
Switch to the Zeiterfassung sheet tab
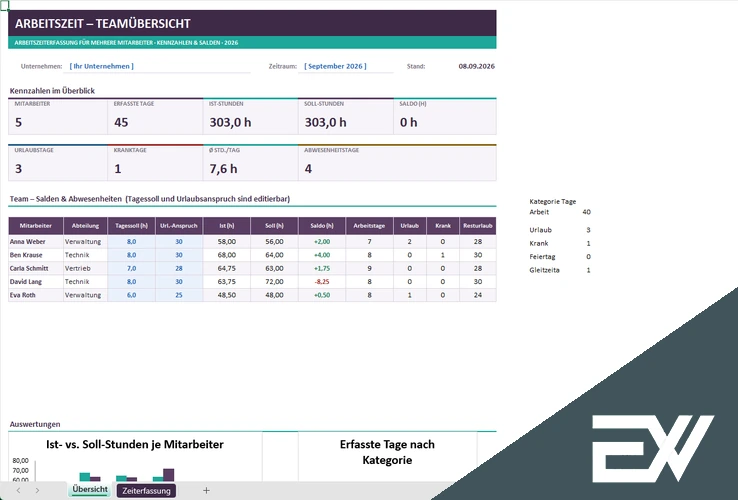[x=146, y=491]
